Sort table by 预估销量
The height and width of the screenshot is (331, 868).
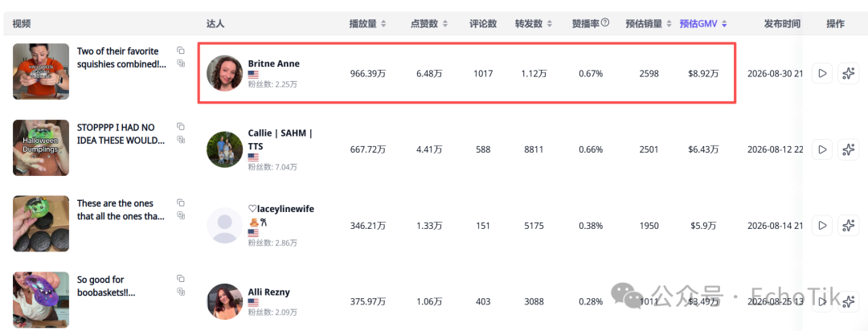pos(669,24)
